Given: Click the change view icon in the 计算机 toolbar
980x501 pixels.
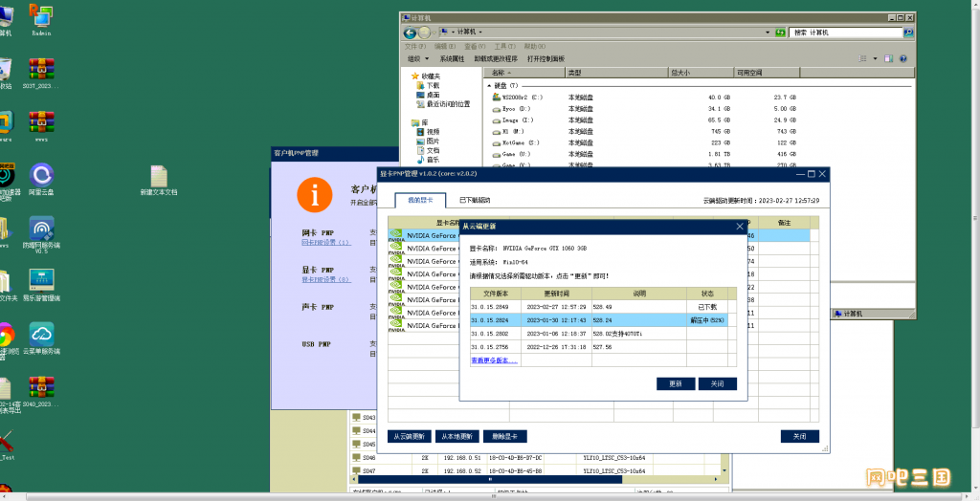Looking at the screenshot, I should click(x=862, y=58).
